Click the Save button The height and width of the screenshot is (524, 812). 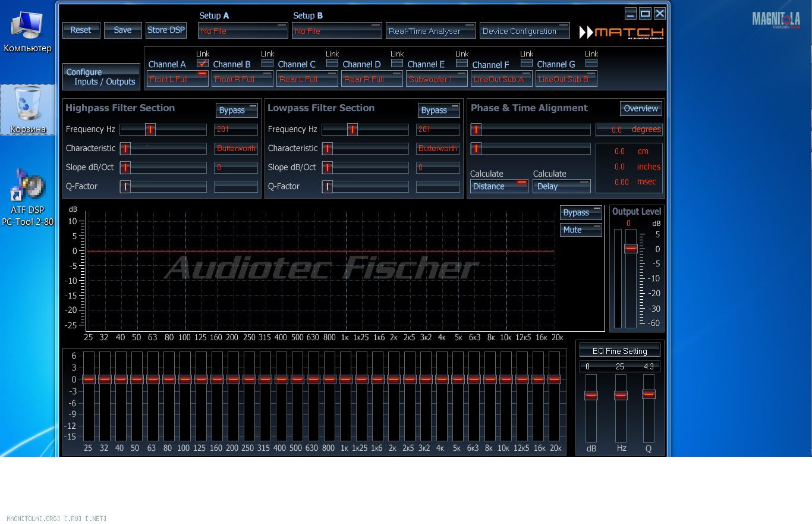point(122,30)
